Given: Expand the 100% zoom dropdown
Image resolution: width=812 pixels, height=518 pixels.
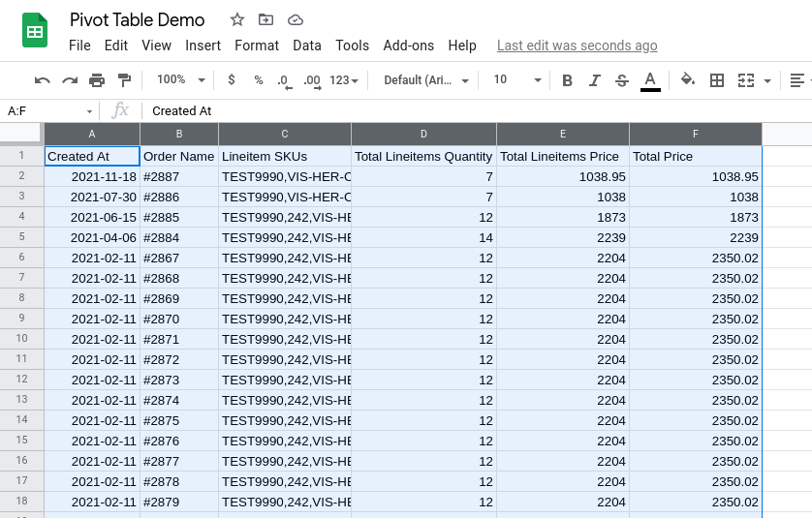Looking at the screenshot, I should pos(181,80).
